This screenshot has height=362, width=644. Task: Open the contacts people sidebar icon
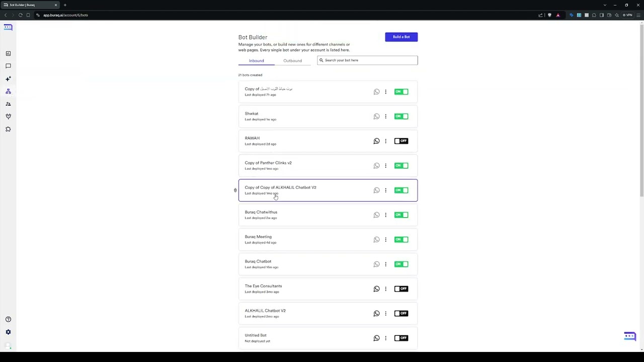(8, 104)
